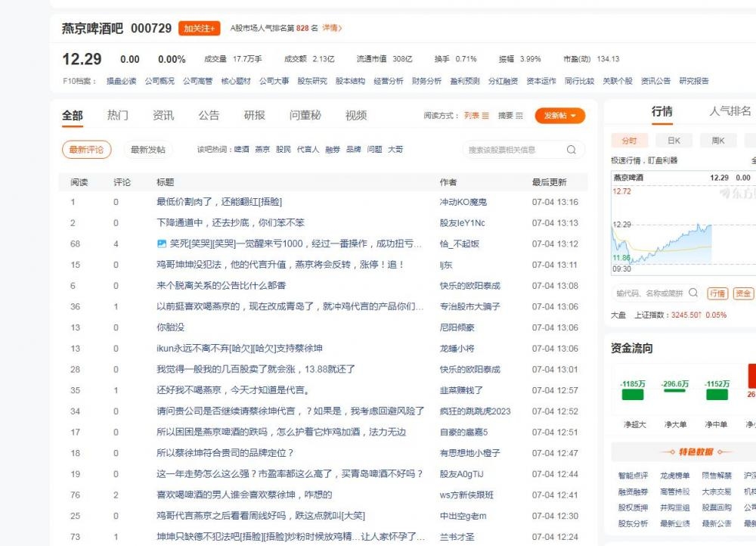756x546 pixels.
Task: Open 最新业绩 featured data link
Action: click(674, 523)
